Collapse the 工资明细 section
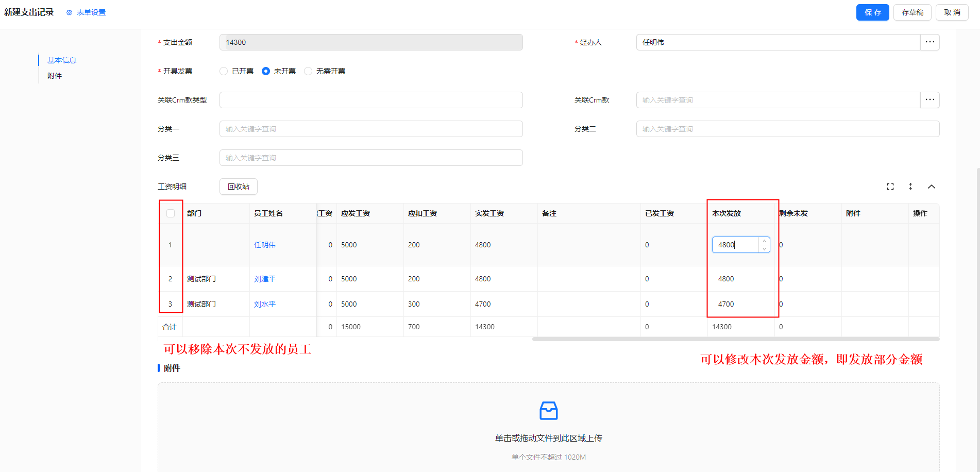This screenshot has height=472, width=980. point(931,187)
